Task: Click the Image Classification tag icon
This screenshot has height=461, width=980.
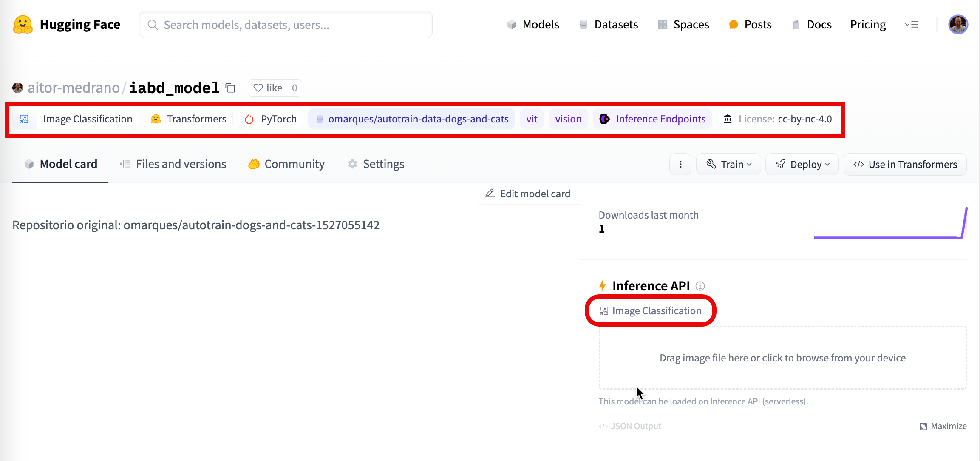Action: [24, 119]
